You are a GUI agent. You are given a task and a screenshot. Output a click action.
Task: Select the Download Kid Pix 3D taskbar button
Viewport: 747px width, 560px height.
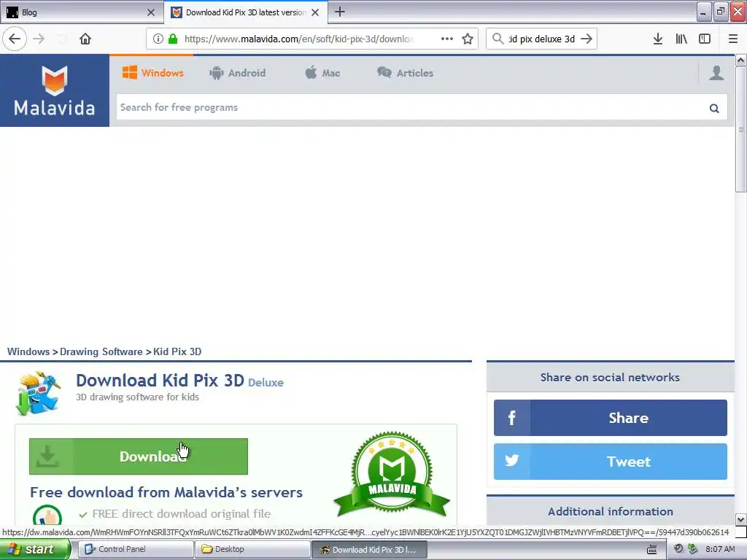pyautogui.click(x=369, y=549)
